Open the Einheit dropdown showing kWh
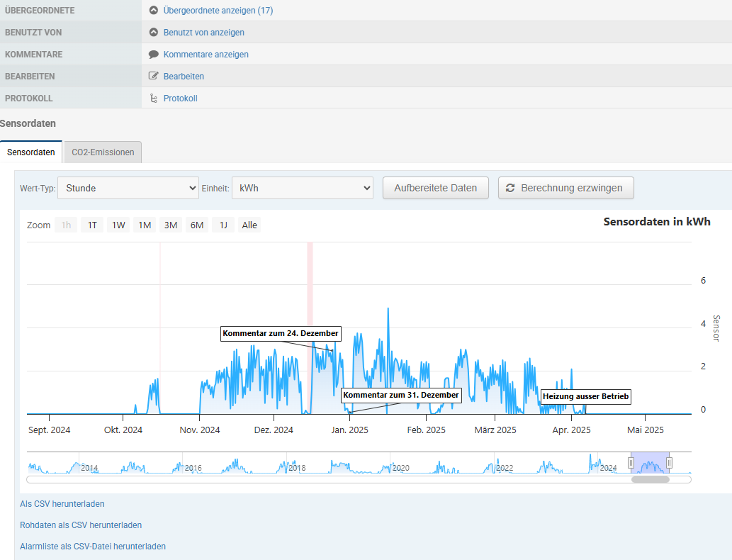The width and height of the screenshot is (732, 560). (x=303, y=188)
